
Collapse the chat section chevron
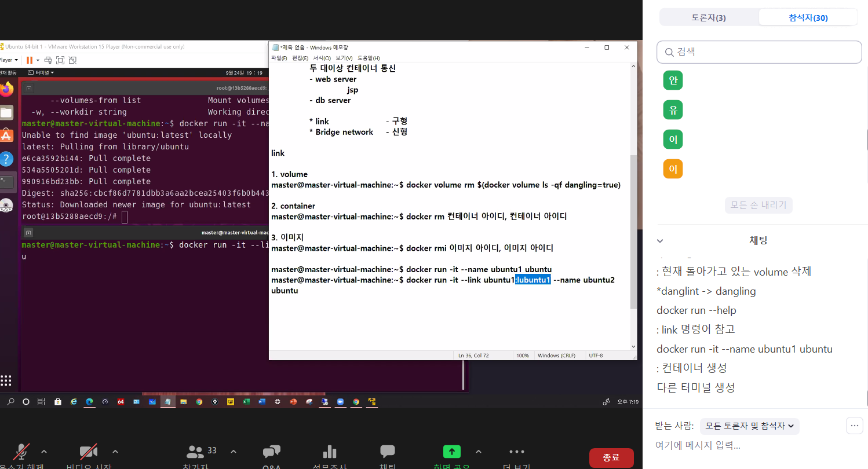pyautogui.click(x=660, y=241)
